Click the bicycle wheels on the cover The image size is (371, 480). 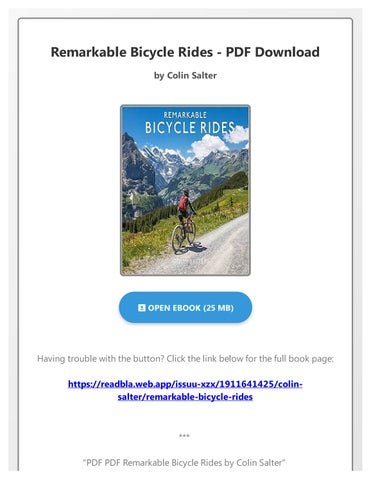point(184,237)
